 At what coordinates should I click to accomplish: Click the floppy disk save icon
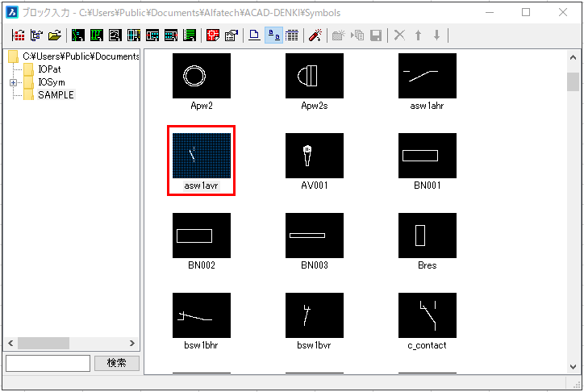[376, 35]
